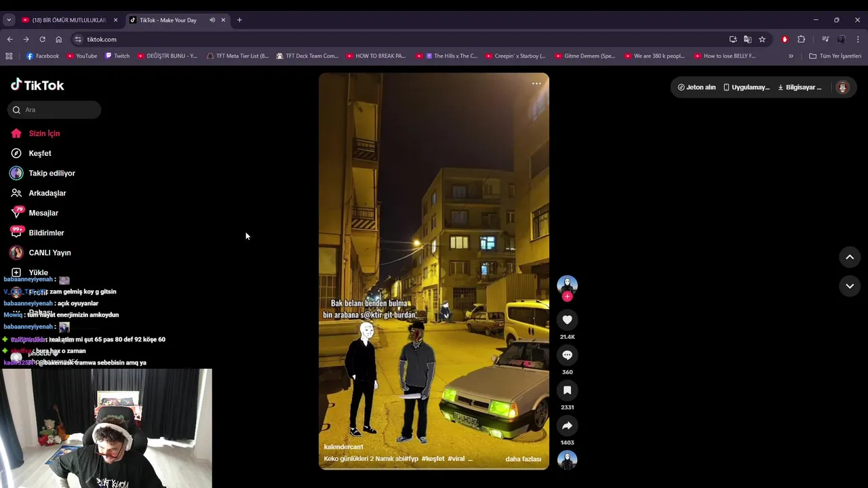The width and height of the screenshot is (868, 488).
Task: Click translate page icon in address bar
Action: [x=747, y=39]
